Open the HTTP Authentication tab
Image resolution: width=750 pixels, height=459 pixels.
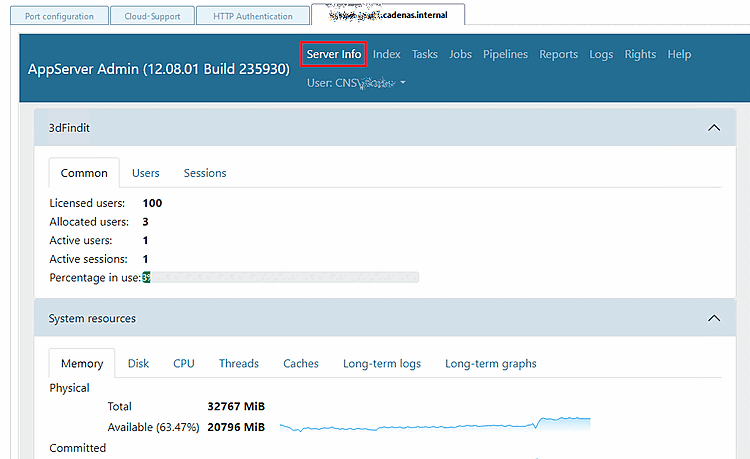click(253, 16)
